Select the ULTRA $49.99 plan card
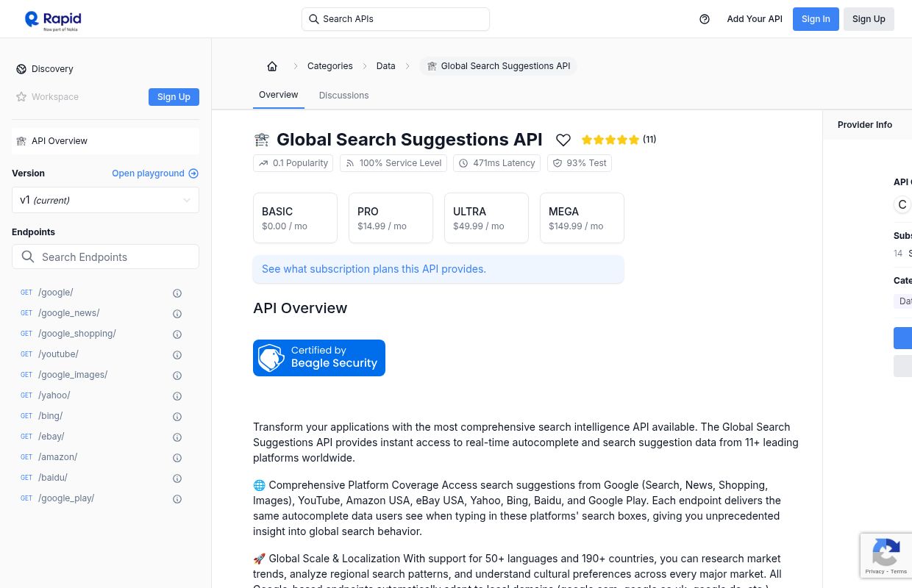This screenshot has width=912, height=588. (x=486, y=218)
